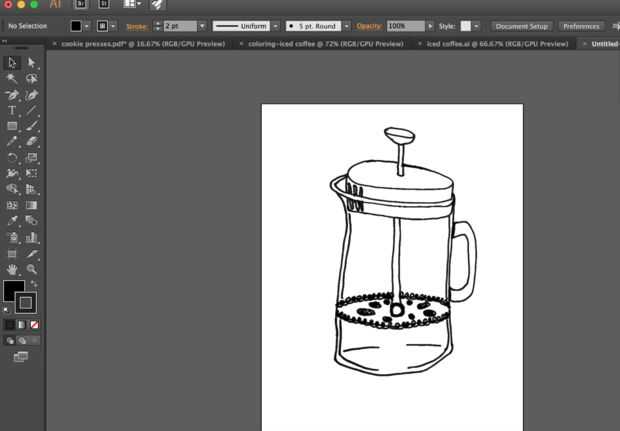The image size is (620, 431).
Task: Toggle the Color paint mode button
Action: (x=9, y=325)
